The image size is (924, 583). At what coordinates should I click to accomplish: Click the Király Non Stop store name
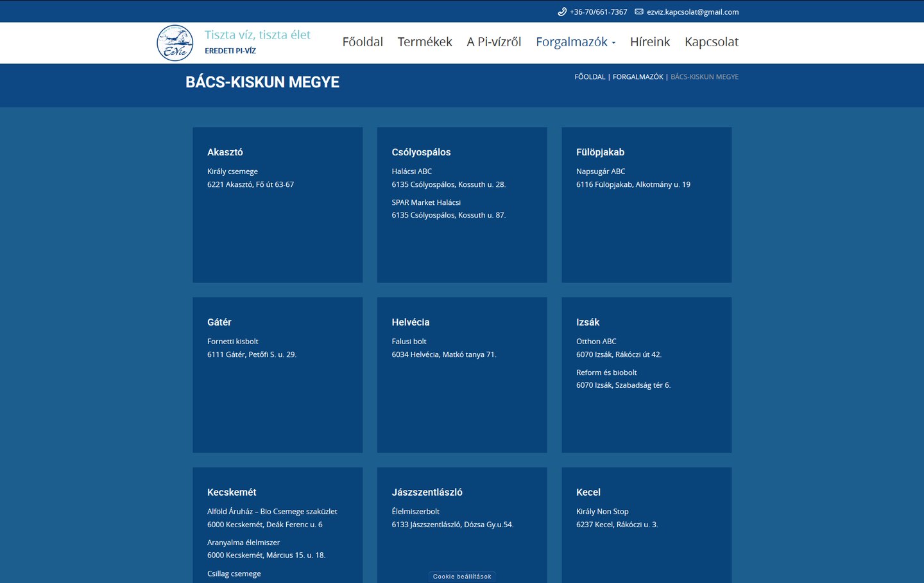point(603,512)
